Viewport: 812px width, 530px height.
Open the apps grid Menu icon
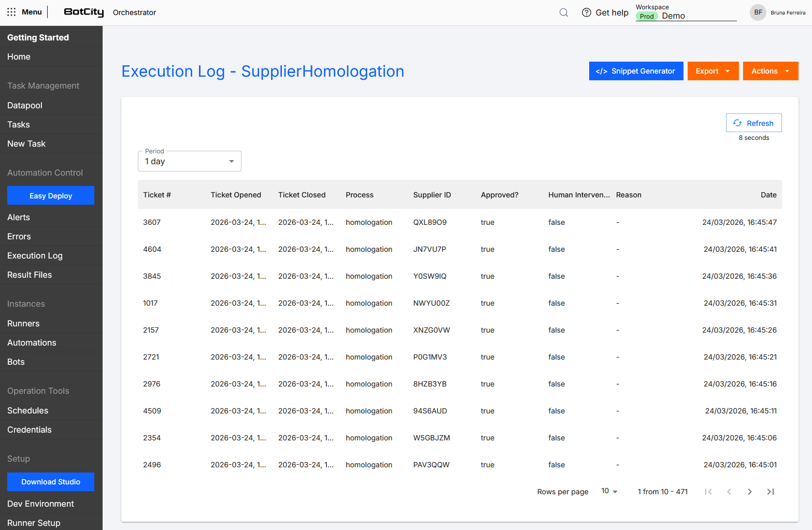coord(11,12)
